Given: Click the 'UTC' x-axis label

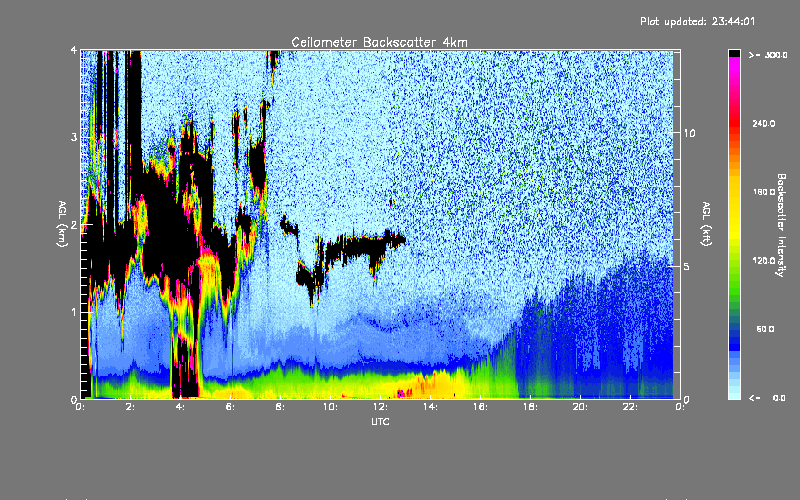Looking at the screenshot, I should 380,421.
